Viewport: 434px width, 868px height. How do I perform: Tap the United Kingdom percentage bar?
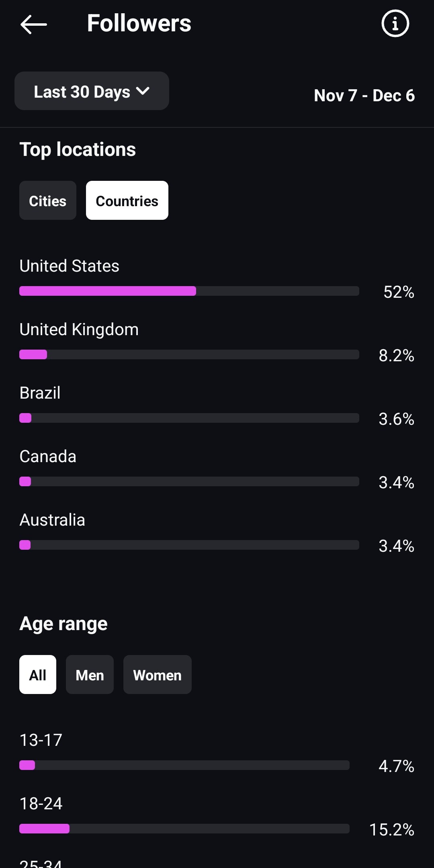coord(189,354)
